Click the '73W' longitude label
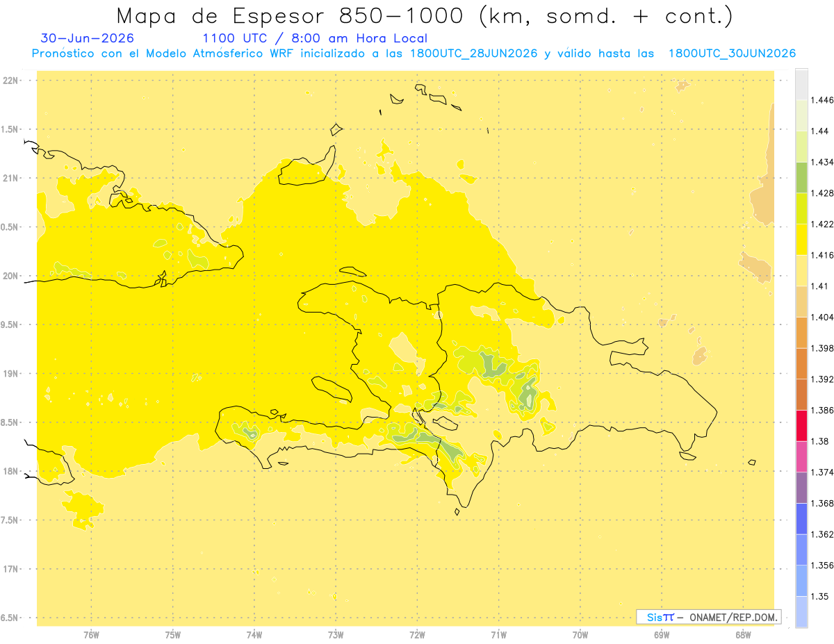 [x=336, y=634]
